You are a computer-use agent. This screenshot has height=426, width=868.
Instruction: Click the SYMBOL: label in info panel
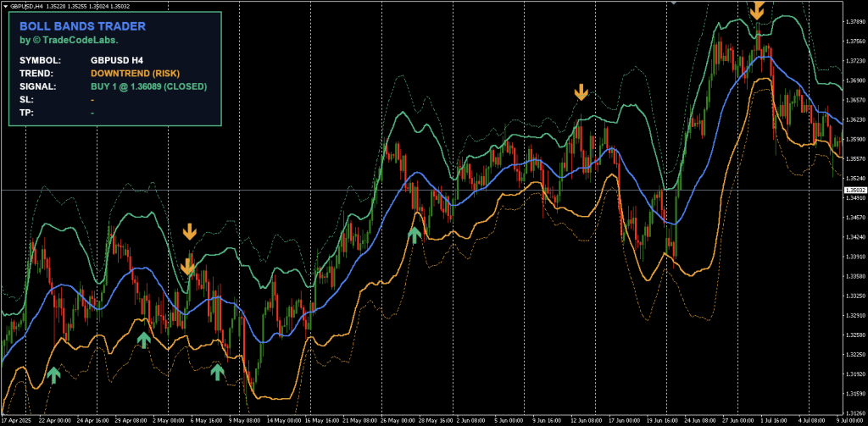41,60
